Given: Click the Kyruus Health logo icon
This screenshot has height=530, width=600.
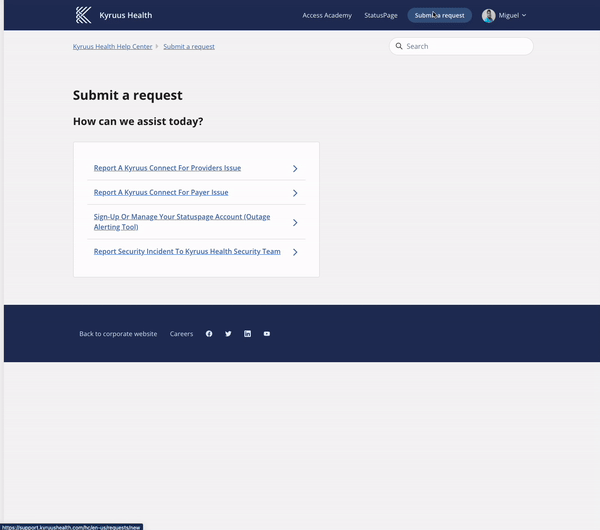Looking at the screenshot, I should (83, 15).
